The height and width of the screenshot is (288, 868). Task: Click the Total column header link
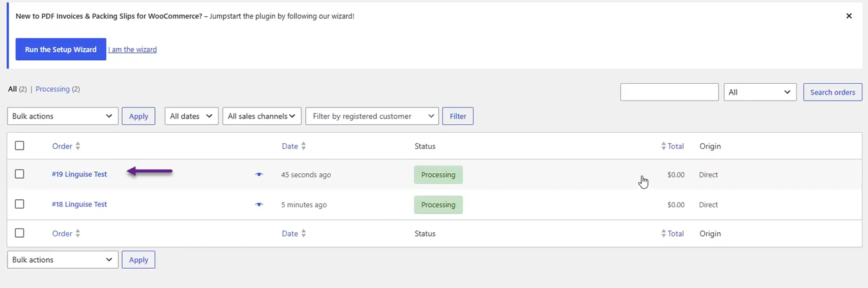(x=676, y=146)
